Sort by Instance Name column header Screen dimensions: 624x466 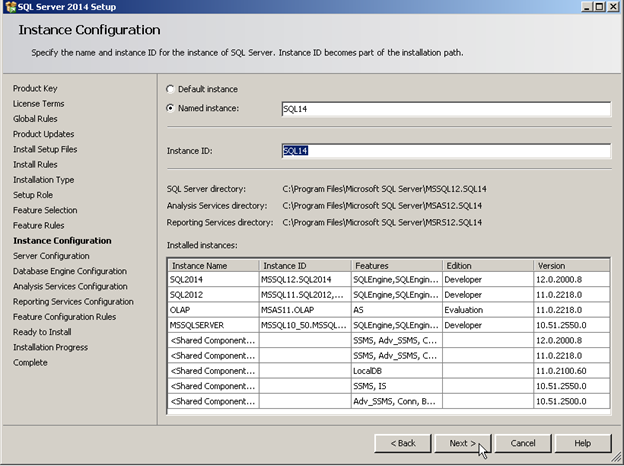[214, 265]
